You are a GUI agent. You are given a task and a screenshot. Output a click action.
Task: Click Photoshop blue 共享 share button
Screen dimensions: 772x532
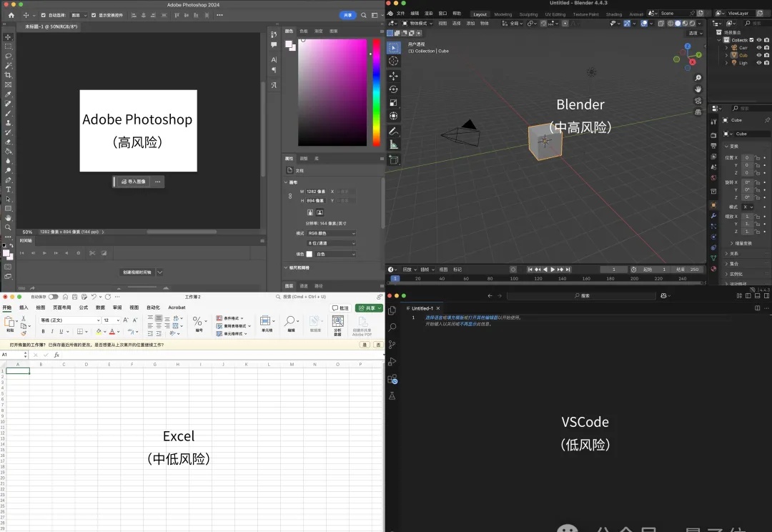[x=347, y=15]
